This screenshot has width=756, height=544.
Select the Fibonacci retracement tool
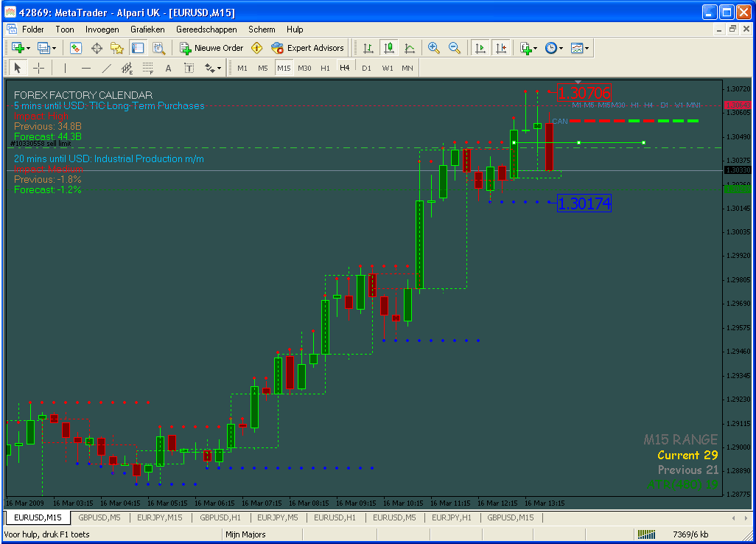pos(148,68)
